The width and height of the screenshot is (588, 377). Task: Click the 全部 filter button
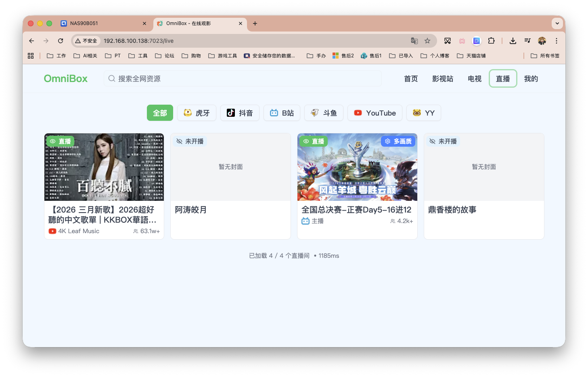click(160, 113)
